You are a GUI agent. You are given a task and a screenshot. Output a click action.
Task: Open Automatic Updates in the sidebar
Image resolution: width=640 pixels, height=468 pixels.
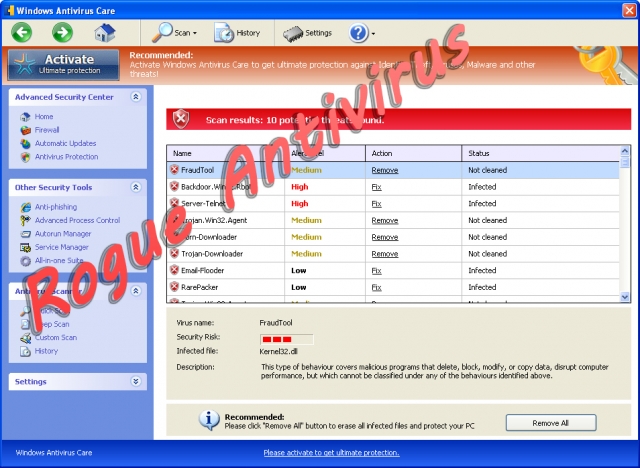(x=65, y=144)
